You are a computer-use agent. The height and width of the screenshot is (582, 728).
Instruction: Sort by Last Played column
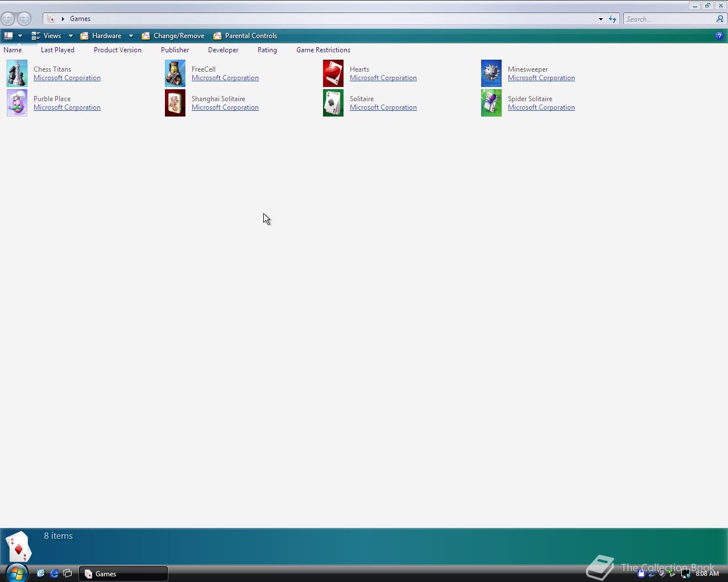pos(57,50)
